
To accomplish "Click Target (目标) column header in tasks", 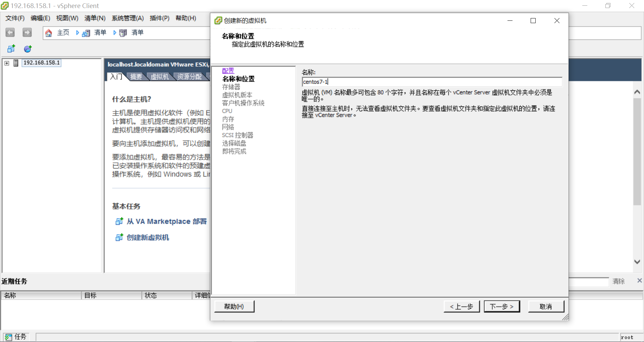I will pos(111,295).
